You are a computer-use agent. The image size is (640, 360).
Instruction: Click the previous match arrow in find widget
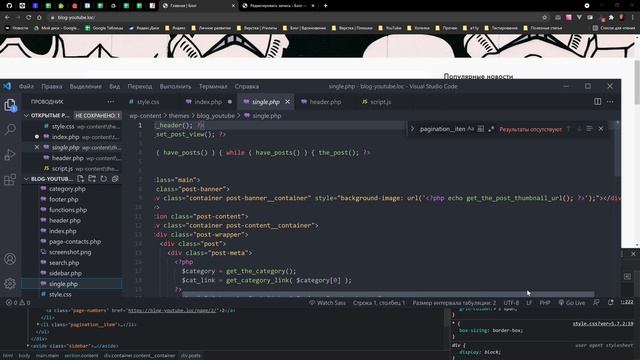click(569, 129)
